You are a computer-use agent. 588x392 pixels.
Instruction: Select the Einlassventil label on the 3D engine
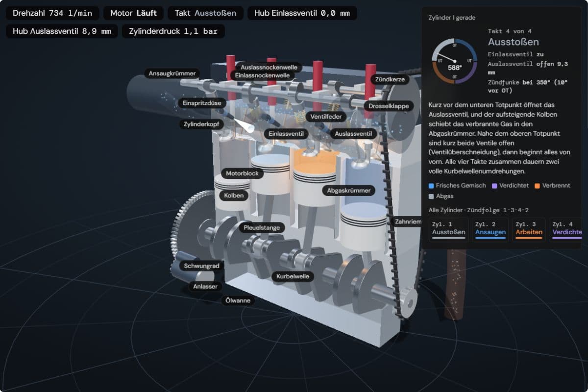click(x=287, y=134)
